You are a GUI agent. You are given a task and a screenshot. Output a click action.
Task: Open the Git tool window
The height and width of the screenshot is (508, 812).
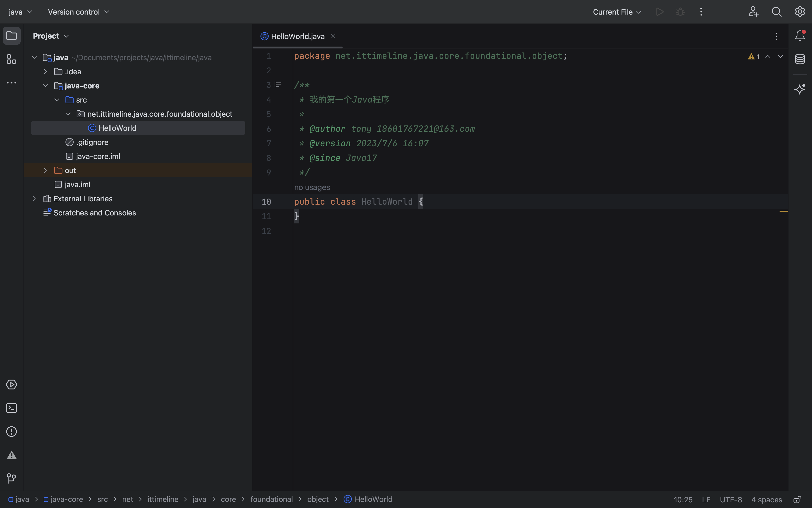[12, 478]
